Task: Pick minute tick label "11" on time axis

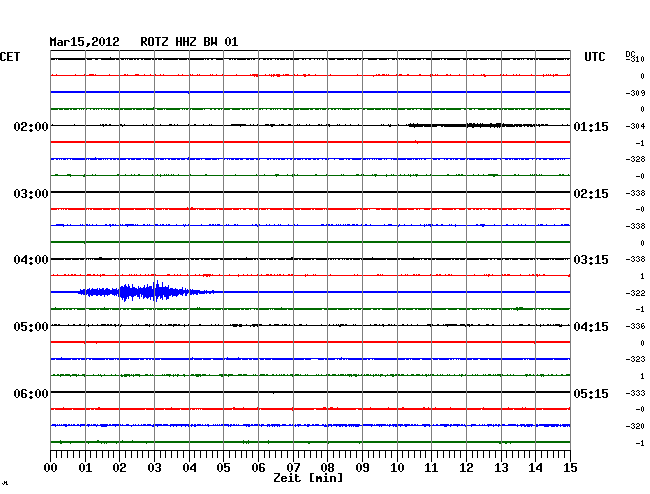Action: click(x=431, y=467)
